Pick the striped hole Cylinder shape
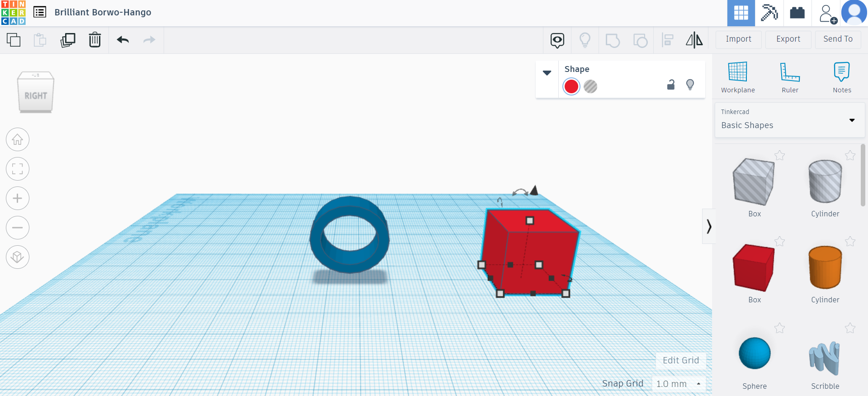The width and height of the screenshot is (868, 396). click(x=825, y=181)
